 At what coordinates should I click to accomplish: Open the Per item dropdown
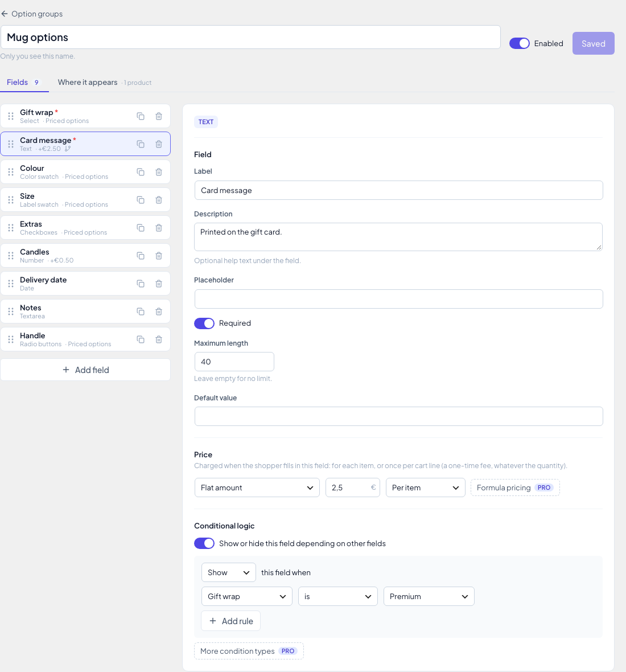click(425, 487)
